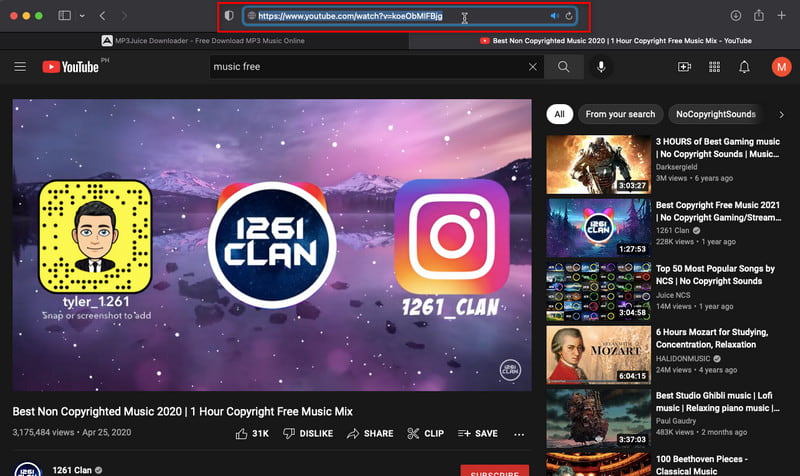Select the NoCopyrightSounds chip
800x476 pixels.
pos(715,114)
